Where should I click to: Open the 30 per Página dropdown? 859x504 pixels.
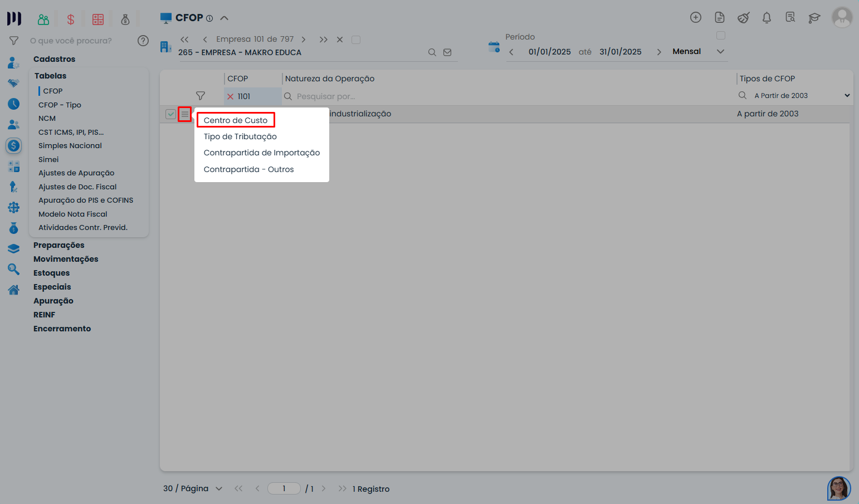(219, 488)
